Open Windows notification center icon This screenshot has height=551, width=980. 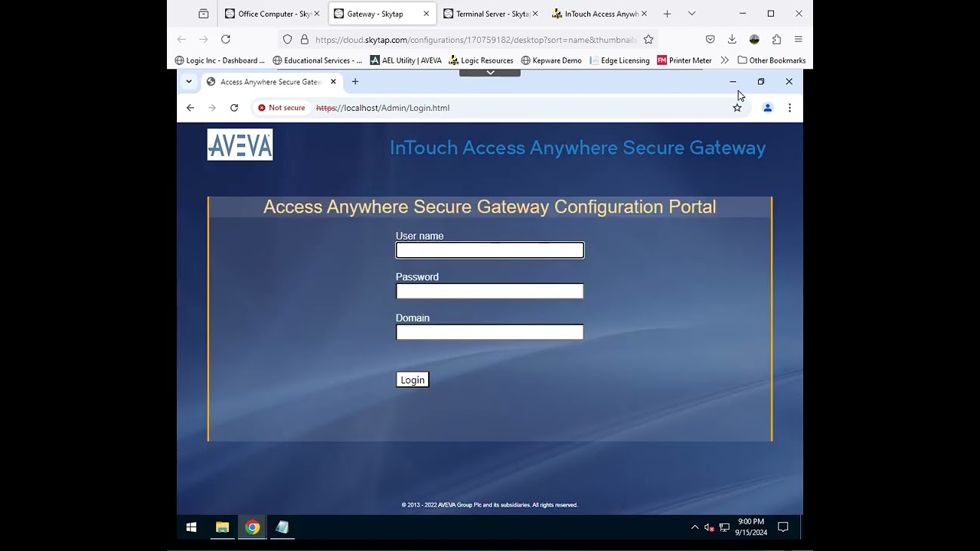click(x=783, y=527)
